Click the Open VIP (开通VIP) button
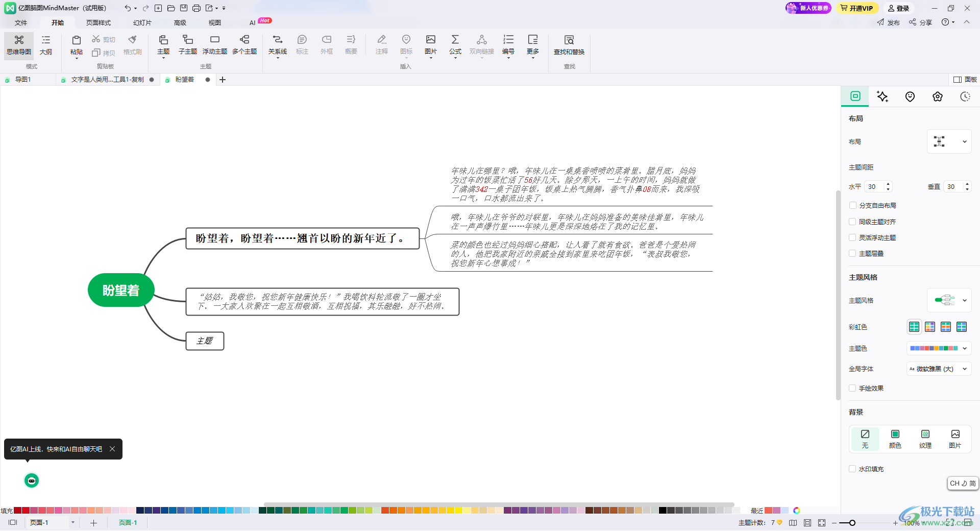The height and width of the screenshot is (531, 980). point(857,8)
